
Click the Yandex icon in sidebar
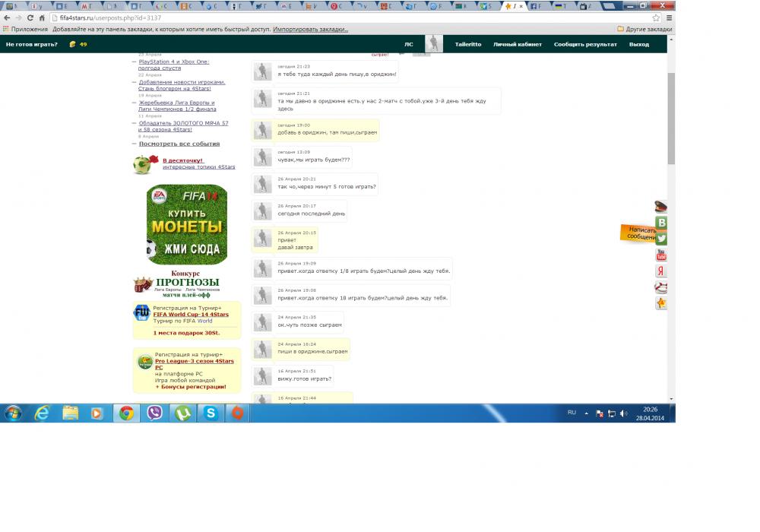pos(661,271)
